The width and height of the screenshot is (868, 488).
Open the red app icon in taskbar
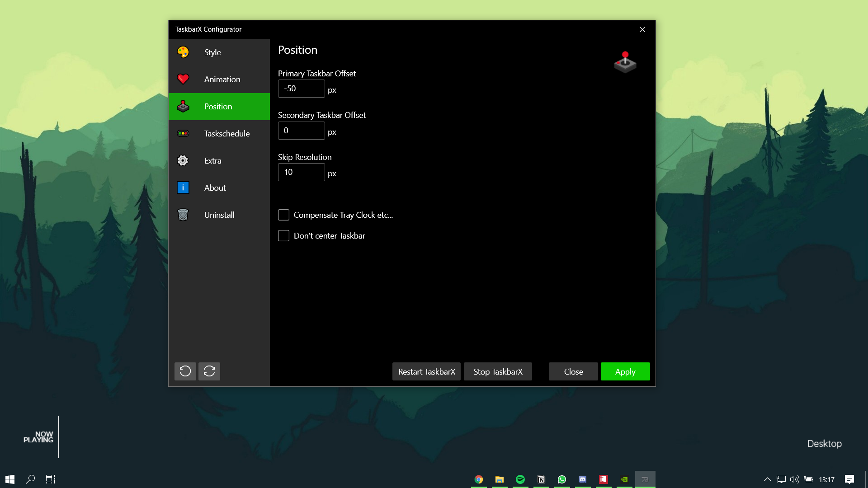(604, 479)
